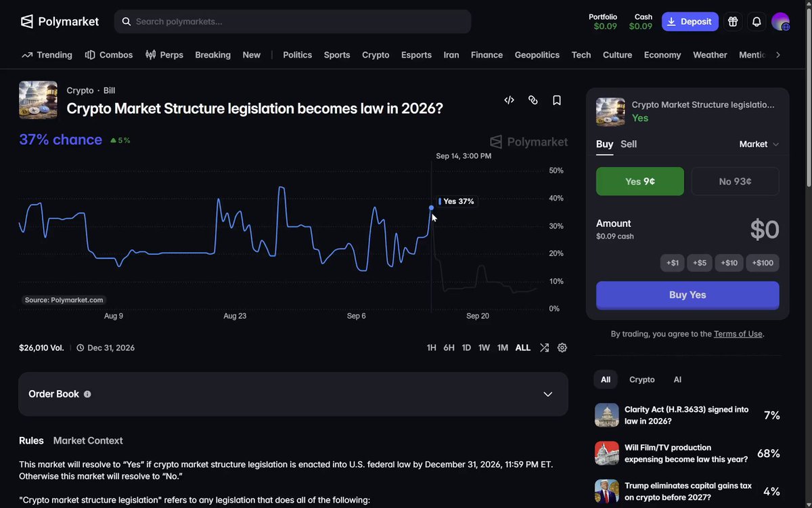
Task: Switch chart range to 1W
Action: click(x=484, y=347)
